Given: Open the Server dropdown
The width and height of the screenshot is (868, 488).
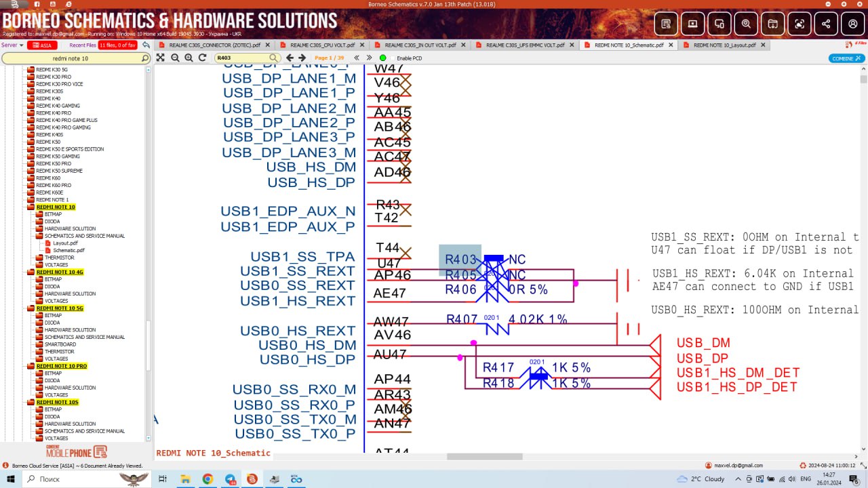Looking at the screenshot, I should tap(12, 45).
